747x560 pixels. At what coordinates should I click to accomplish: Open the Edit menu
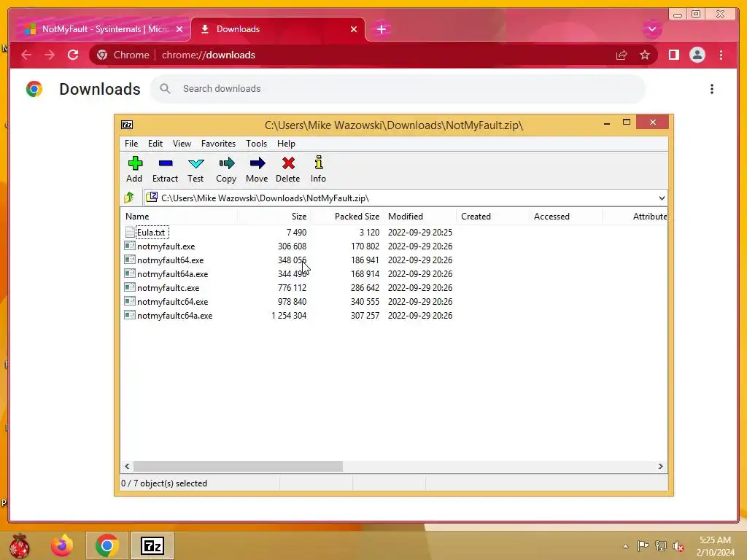[155, 144]
